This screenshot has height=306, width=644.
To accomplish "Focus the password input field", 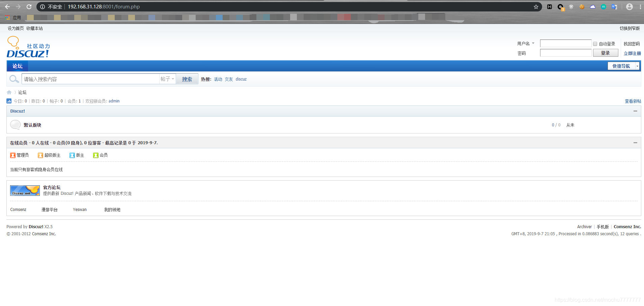I will coord(566,53).
